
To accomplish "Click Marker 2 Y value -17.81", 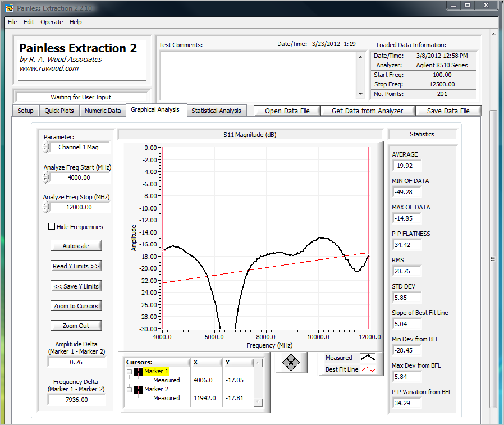I will pyautogui.click(x=235, y=398).
